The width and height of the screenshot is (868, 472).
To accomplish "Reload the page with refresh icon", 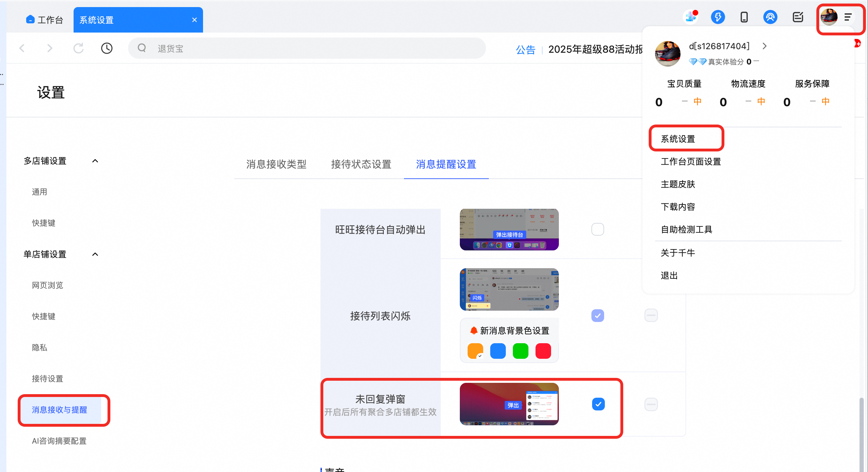I will 78,48.
